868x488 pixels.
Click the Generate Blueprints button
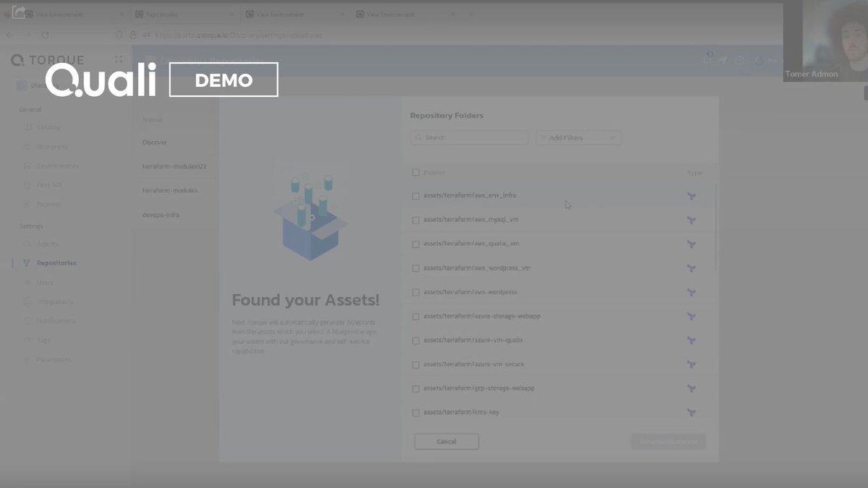point(668,442)
